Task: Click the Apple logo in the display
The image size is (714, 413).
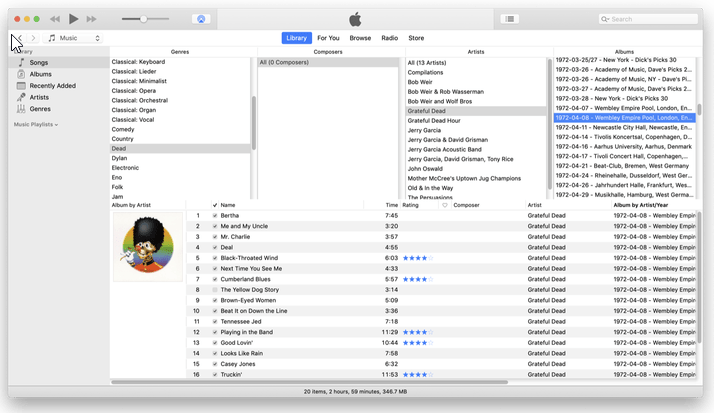Action: [355, 19]
